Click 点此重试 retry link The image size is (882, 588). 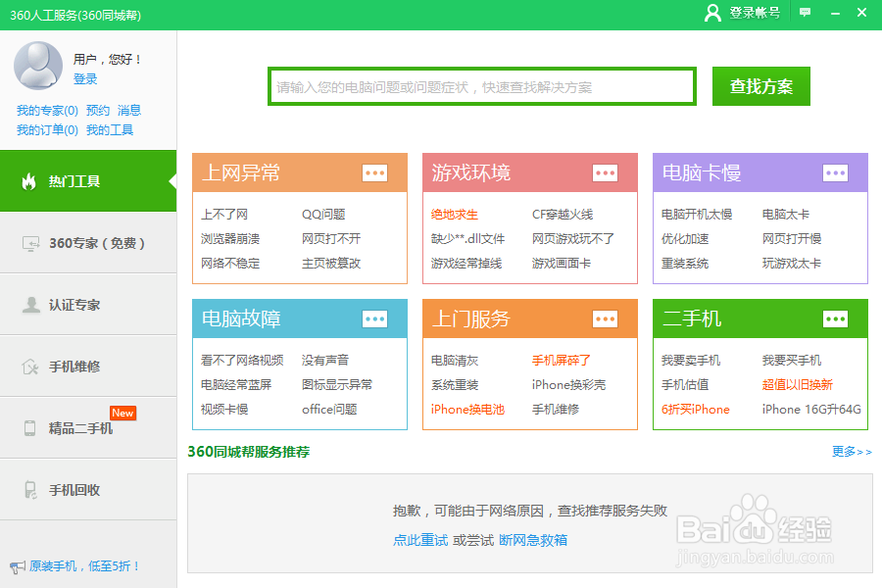pyautogui.click(x=420, y=540)
